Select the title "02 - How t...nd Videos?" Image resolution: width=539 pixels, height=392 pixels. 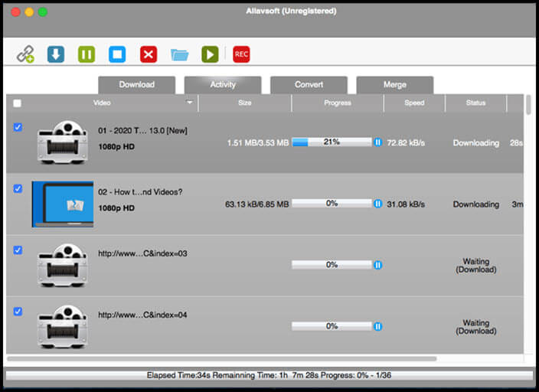(x=140, y=192)
